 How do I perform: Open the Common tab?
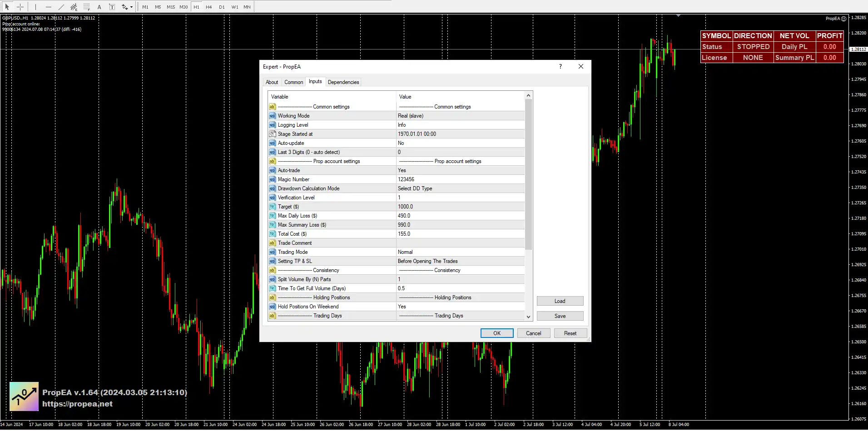point(293,82)
